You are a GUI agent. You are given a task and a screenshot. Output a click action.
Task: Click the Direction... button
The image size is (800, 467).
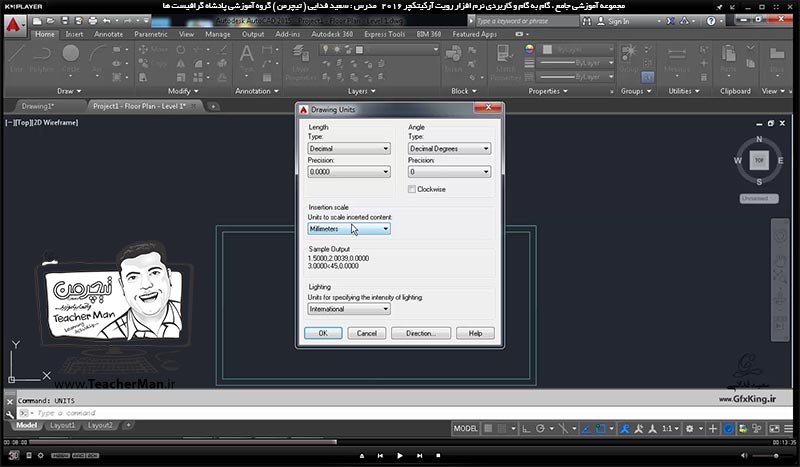pos(421,333)
